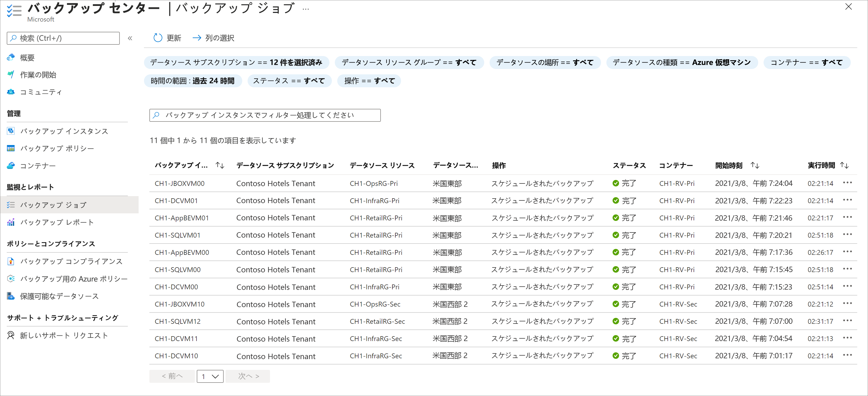Open more options for CH1-DCVM01 row

pos(847,200)
